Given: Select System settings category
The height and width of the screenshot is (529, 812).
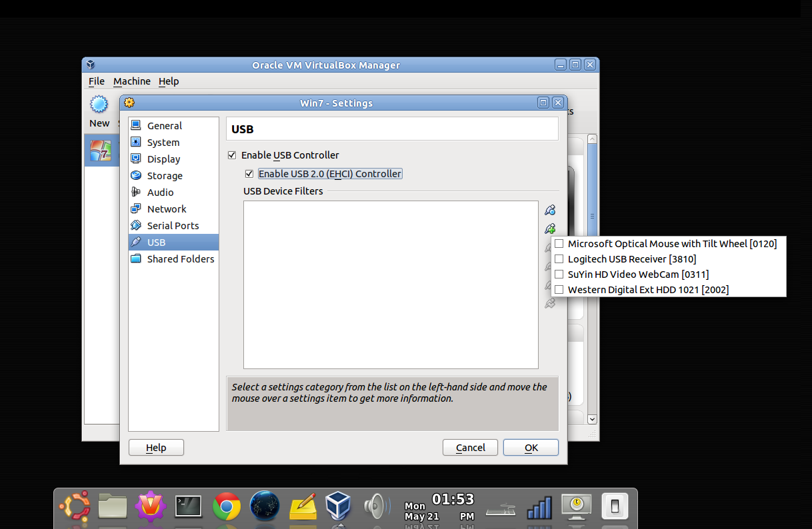Looking at the screenshot, I should tap(173, 143).
